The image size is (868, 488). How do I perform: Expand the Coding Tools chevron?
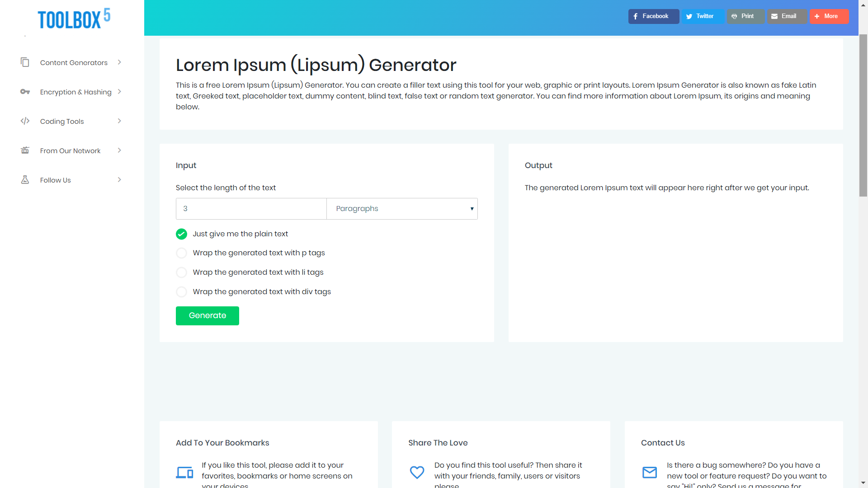coord(119,121)
